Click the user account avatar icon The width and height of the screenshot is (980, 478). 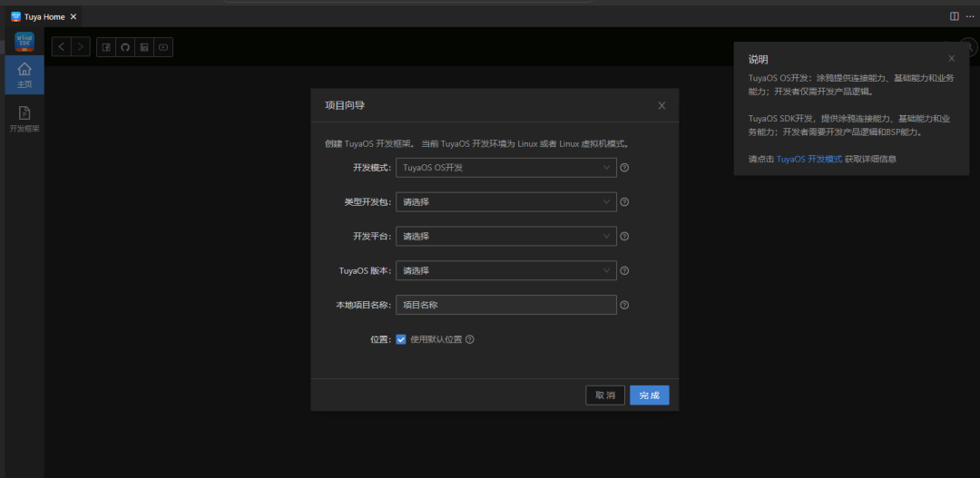click(967, 47)
